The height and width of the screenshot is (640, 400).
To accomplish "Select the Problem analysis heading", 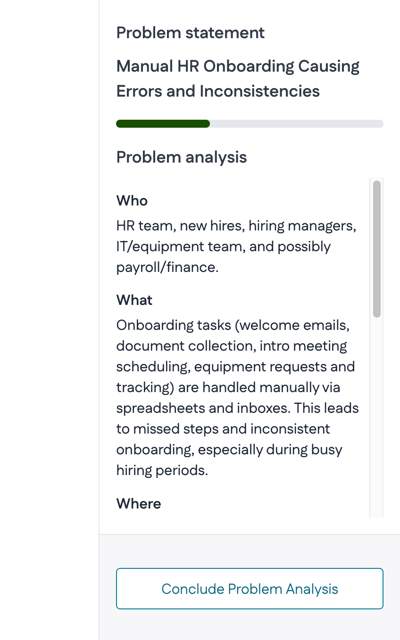I will coord(182,157).
